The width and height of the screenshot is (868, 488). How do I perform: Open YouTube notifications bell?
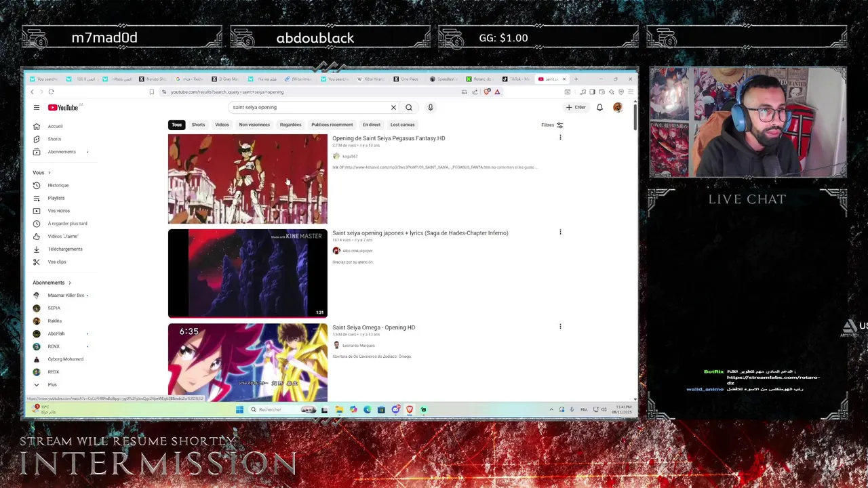tap(599, 107)
